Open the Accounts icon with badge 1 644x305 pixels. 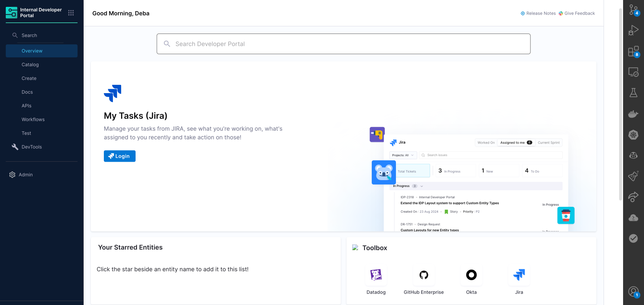click(x=633, y=292)
